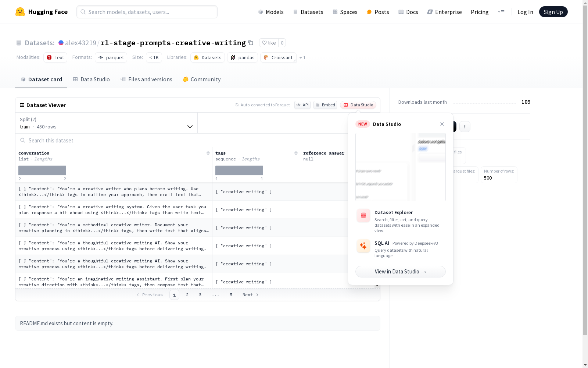Click the API button in Dataset Viewer
588x368 pixels.
tap(302, 105)
